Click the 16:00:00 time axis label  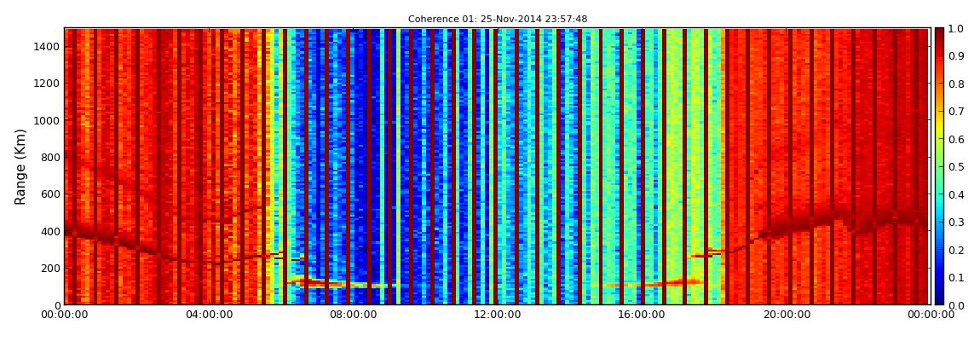pos(641,315)
